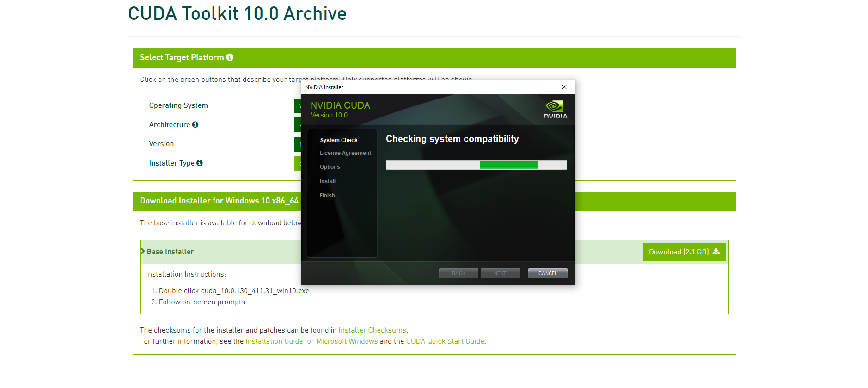Click the base installer availability sentence
Viewport: 868px width, 388px height.
pyautogui.click(x=220, y=223)
